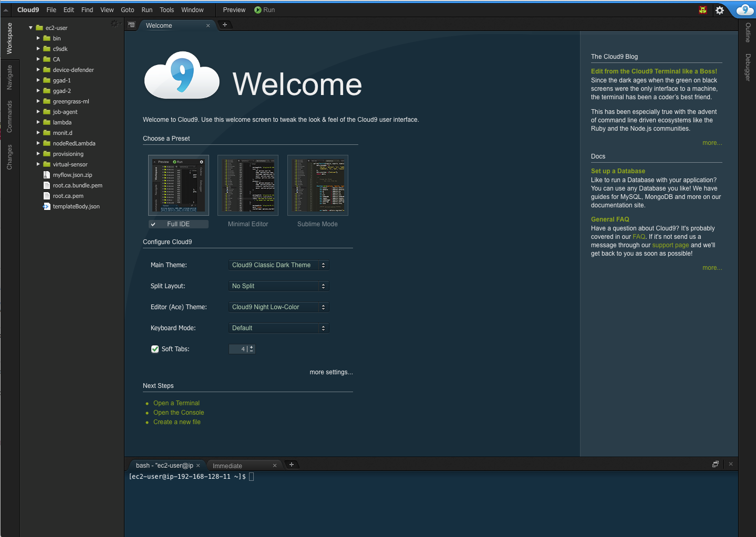Screen dimensions: 756x537
Task: Click the tab list icon beside Welcome tab
Action: (x=131, y=25)
